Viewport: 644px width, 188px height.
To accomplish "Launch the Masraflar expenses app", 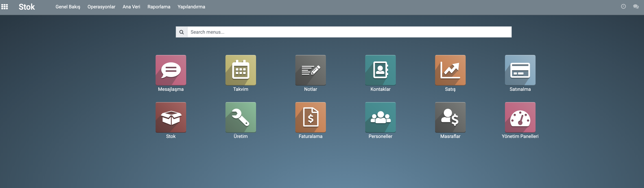I will 450,117.
